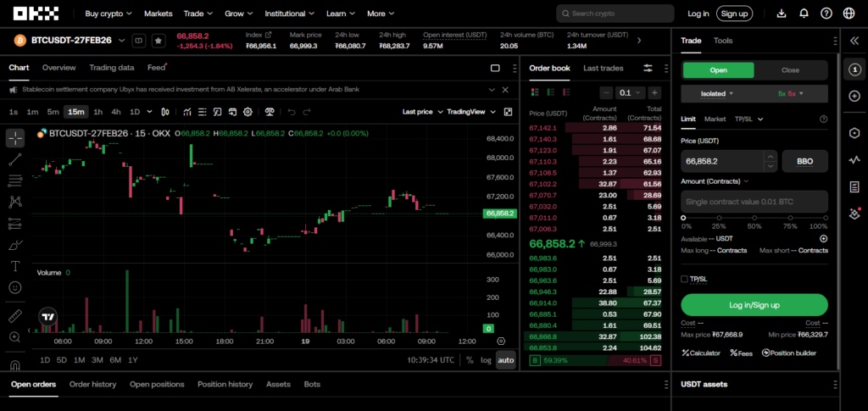Add funds using plus icon beside Available
The image size is (868, 411).
coord(824,239)
